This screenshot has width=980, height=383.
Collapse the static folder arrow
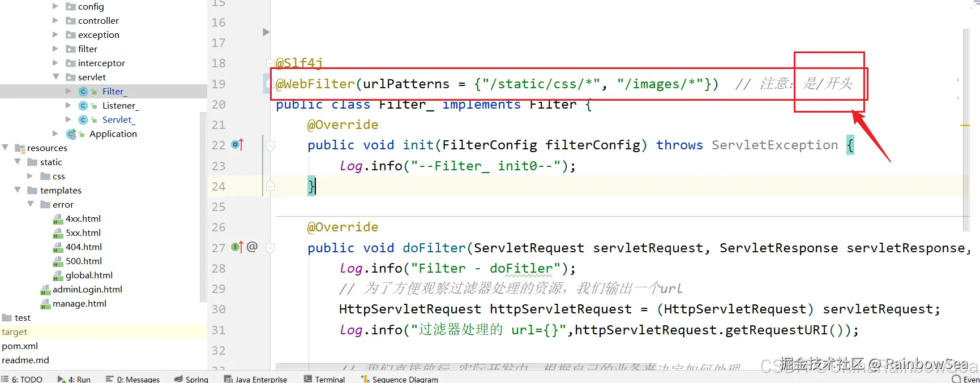pos(18,162)
